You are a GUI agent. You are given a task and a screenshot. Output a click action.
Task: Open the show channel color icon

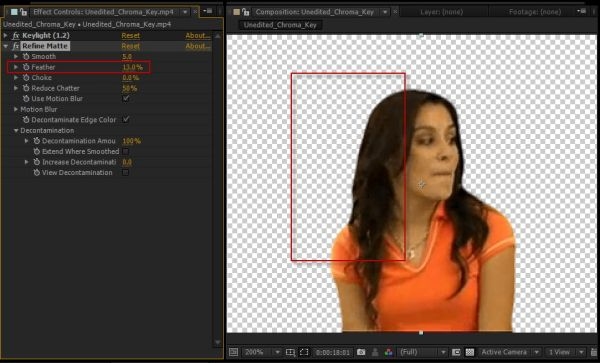(388, 352)
